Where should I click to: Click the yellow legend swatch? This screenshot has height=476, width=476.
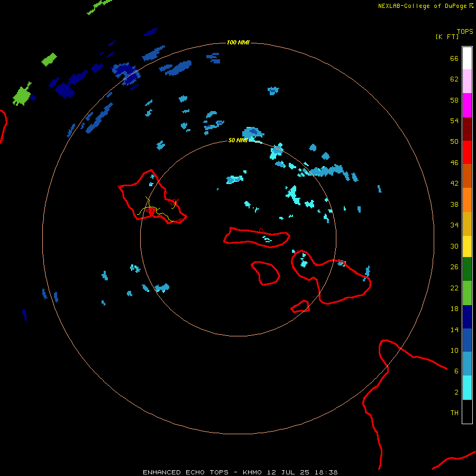coord(467,246)
